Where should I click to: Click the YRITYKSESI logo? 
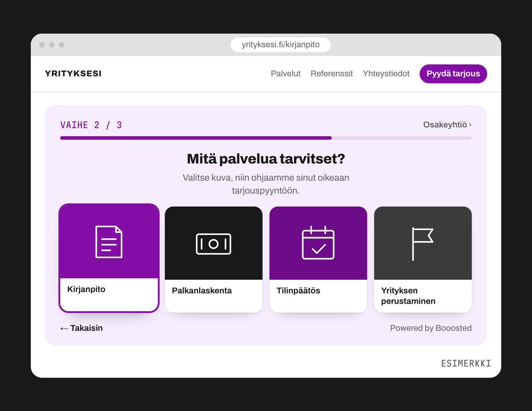(73, 74)
